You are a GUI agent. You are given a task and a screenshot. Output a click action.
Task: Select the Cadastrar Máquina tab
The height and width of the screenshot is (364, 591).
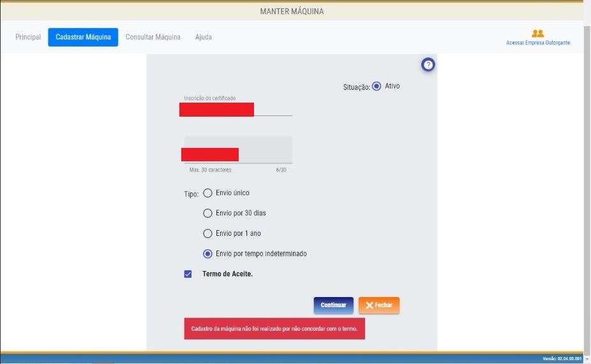(83, 37)
